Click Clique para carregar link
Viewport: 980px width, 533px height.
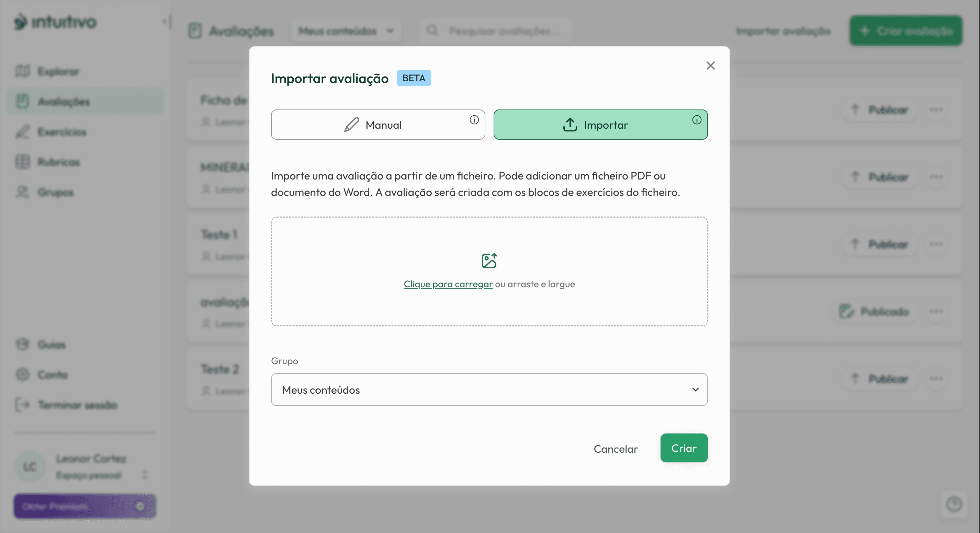(x=448, y=285)
